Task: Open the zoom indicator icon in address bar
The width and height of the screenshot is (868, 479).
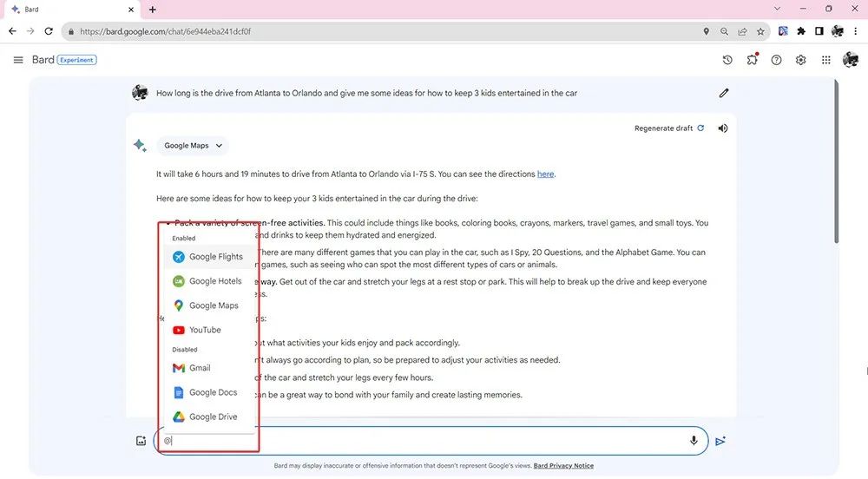Action: (724, 31)
